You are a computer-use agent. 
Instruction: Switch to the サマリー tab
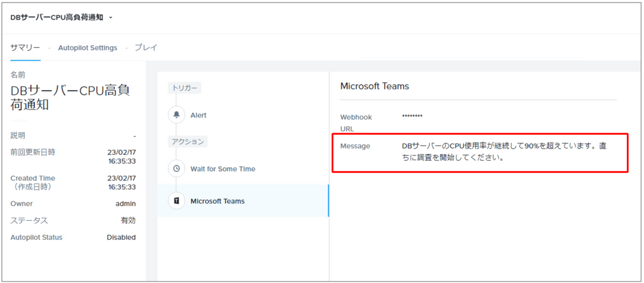(25, 47)
